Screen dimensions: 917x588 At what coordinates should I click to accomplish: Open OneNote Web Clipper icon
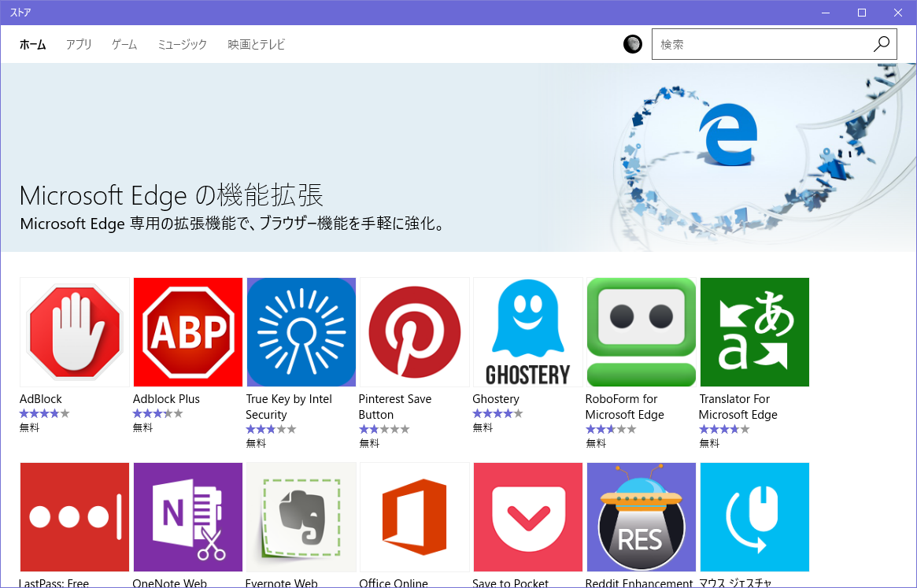pyautogui.click(x=187, y=517)
